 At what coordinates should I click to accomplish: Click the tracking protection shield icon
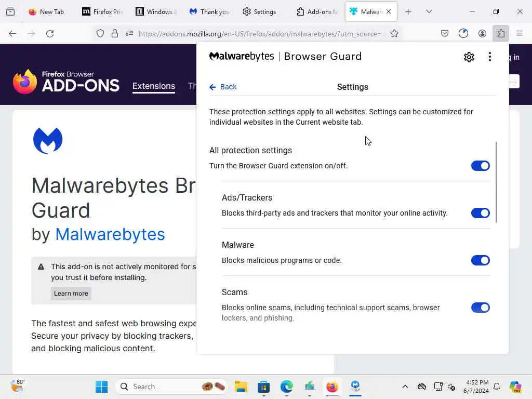pos(100,33)
